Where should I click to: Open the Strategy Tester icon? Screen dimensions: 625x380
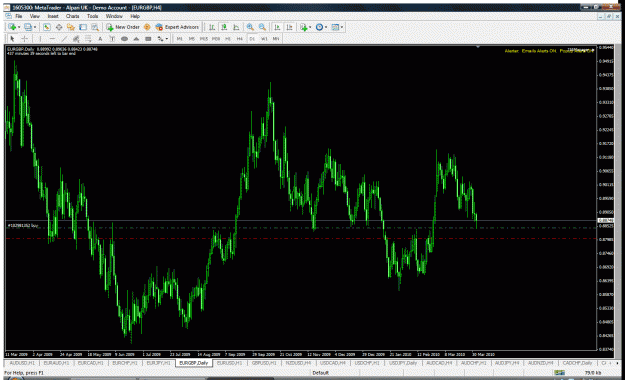point(95,27)
